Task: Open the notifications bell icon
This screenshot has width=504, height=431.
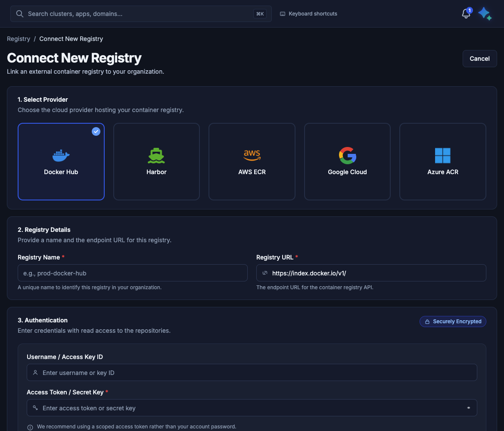Action: click(x=466, y=14)
